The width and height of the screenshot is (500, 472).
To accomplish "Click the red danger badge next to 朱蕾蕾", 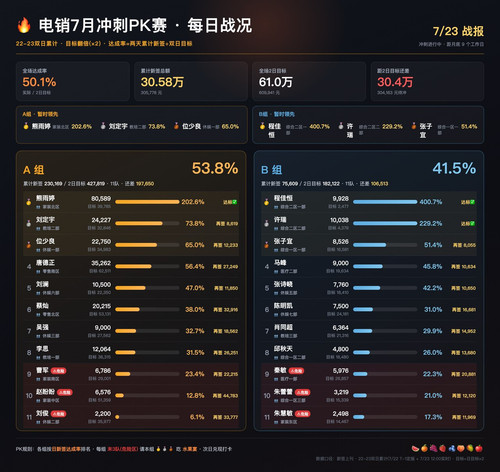I will (303, 392).
